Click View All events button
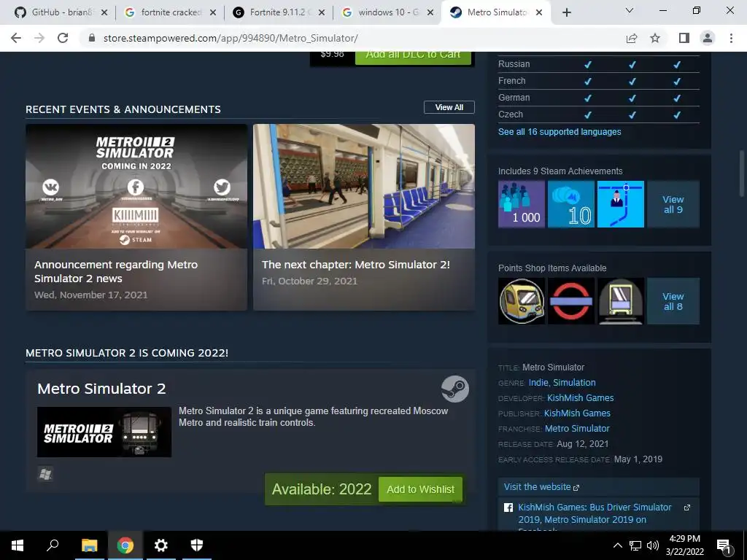The height and width of the screenshot is (560, 747). click(x=449, y=107)
